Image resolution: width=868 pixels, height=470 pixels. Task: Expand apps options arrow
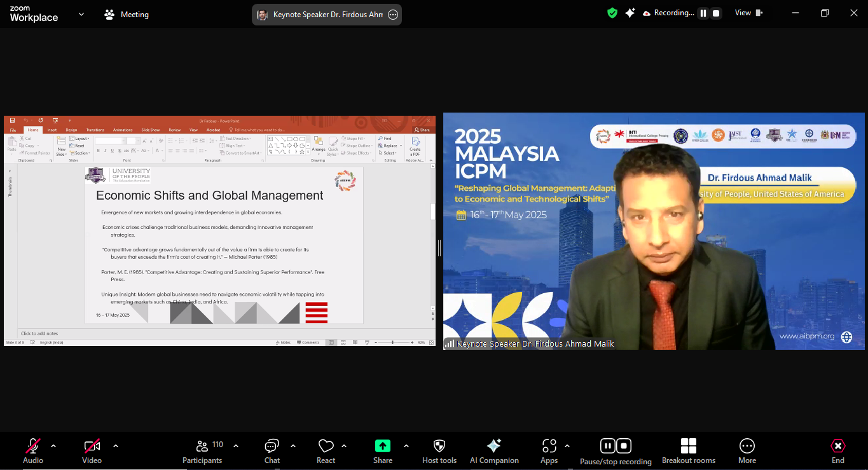(x=567, y=446)
